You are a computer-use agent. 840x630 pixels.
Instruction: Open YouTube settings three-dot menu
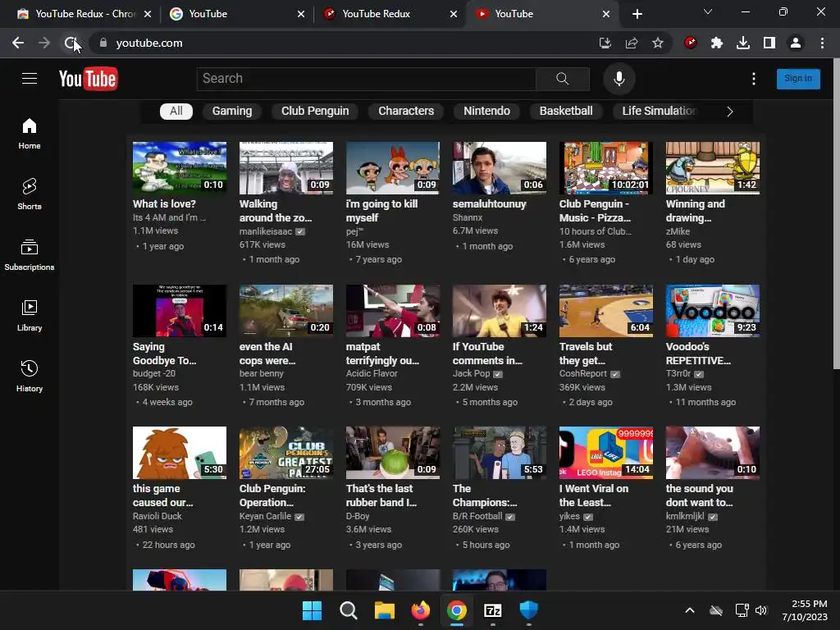point(754,79)
